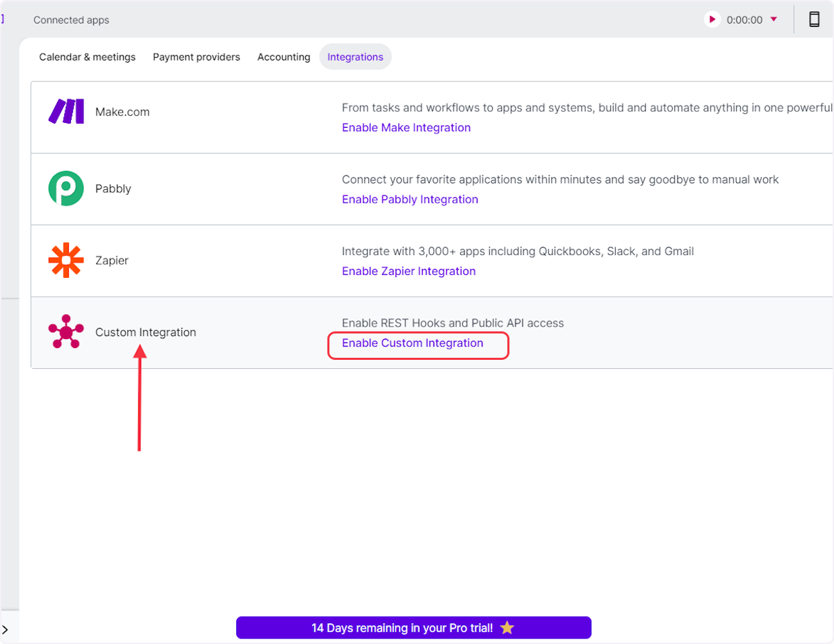Select the Accounting tab

[284, 57]
